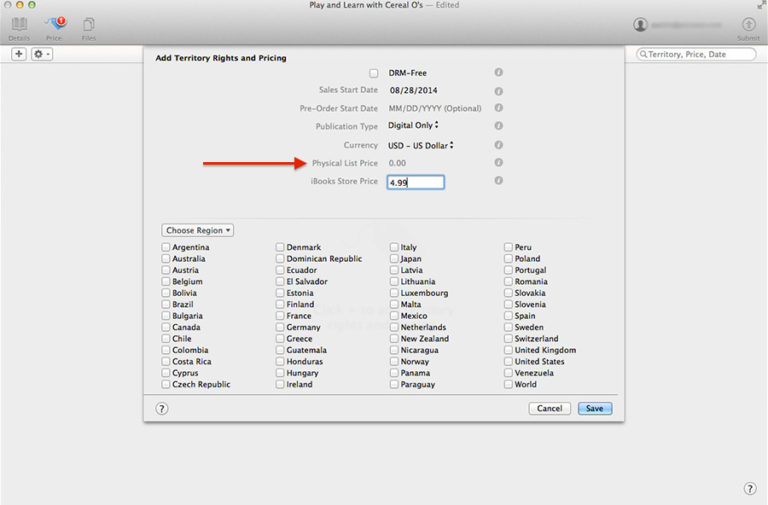Check the Paraguay checkbox

pyautogui.click(x=394, y=385)
